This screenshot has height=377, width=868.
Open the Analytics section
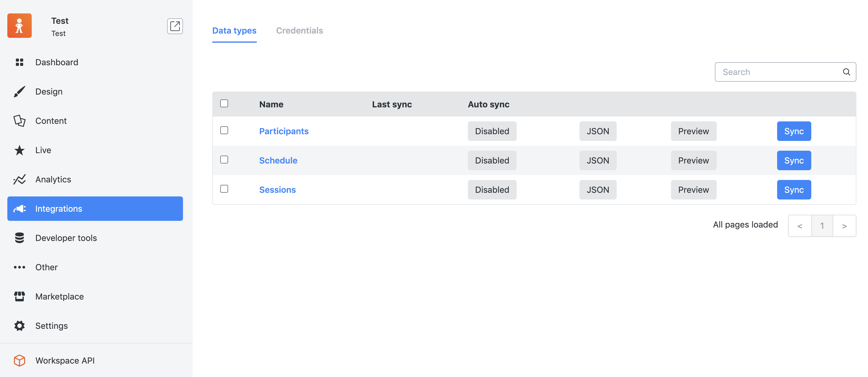pyautogui.click(x=53, y=179)
